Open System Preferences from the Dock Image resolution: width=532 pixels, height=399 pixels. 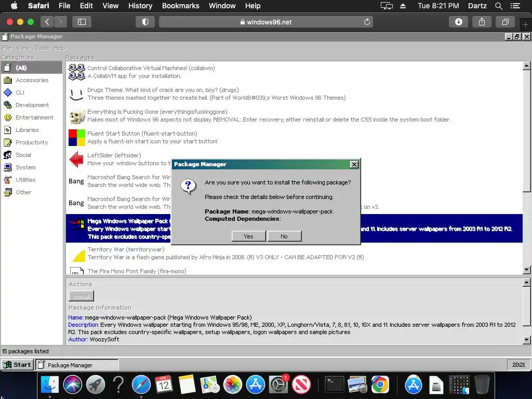[x=278, y=385]
